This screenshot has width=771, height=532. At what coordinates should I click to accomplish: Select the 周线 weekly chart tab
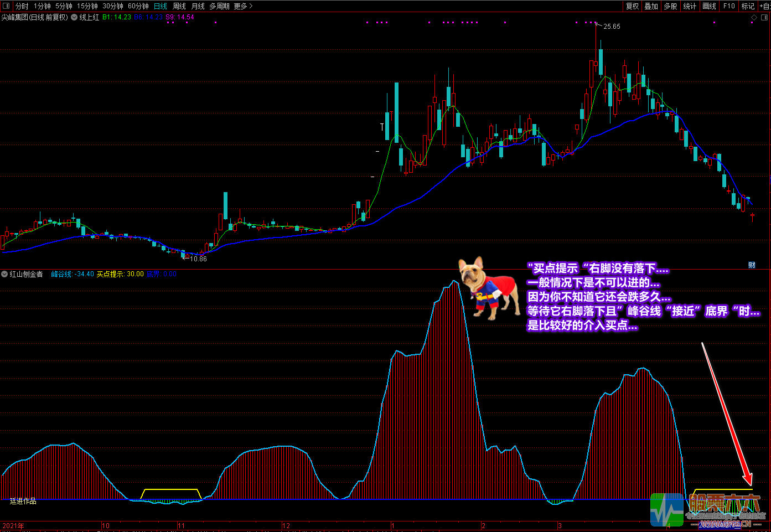(x=179, y=6)
